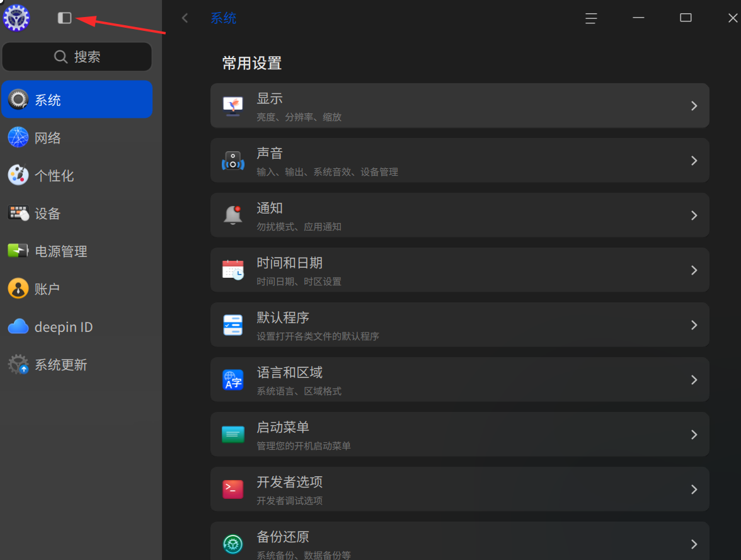Click the search field 搜索

pos(77,57)
